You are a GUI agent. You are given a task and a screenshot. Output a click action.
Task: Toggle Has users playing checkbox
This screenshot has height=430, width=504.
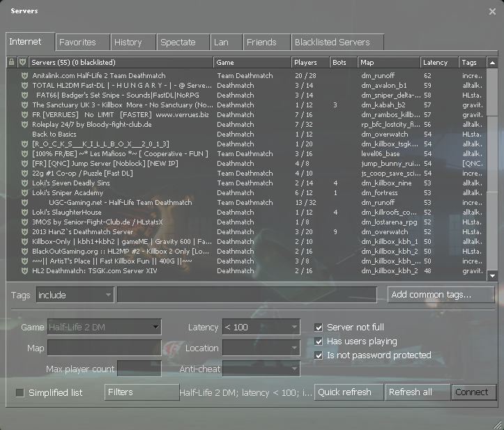(319, 341)
